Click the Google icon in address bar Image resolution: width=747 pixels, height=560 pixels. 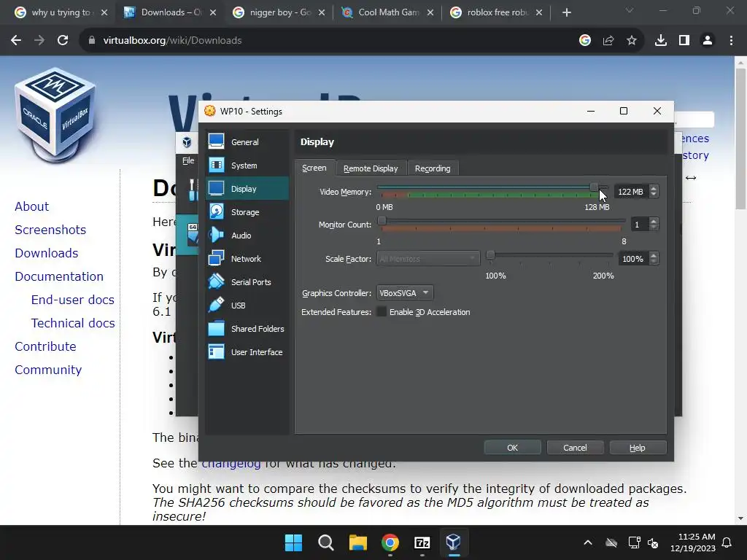(585, 41)
